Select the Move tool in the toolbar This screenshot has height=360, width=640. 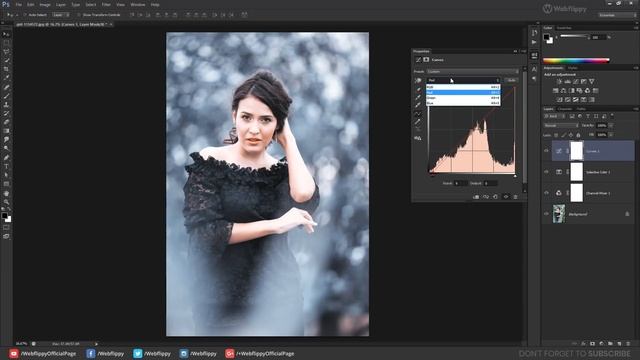point(6,34)
